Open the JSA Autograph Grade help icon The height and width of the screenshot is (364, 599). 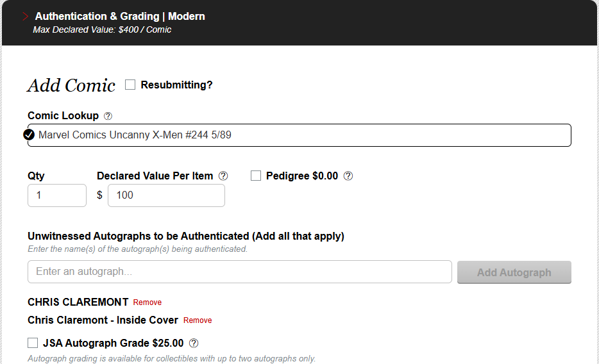tap(194, 343)
